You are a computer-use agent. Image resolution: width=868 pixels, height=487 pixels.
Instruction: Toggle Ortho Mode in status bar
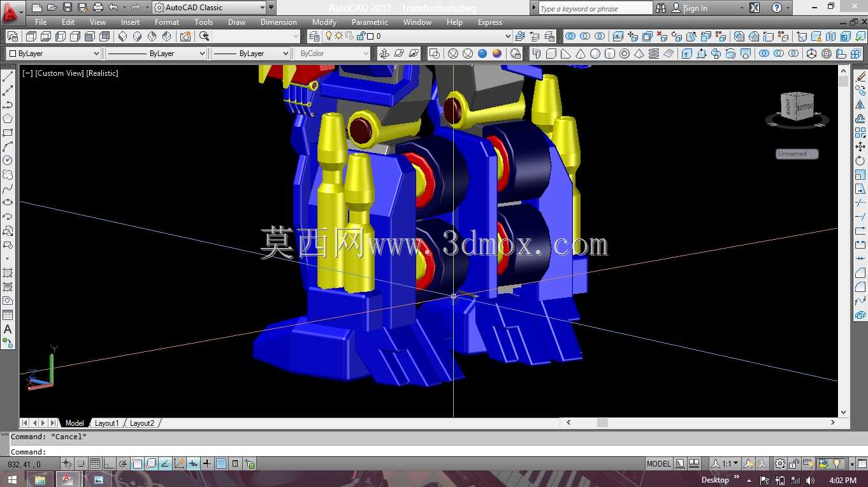pyautogui.click(x=109, y=463)
